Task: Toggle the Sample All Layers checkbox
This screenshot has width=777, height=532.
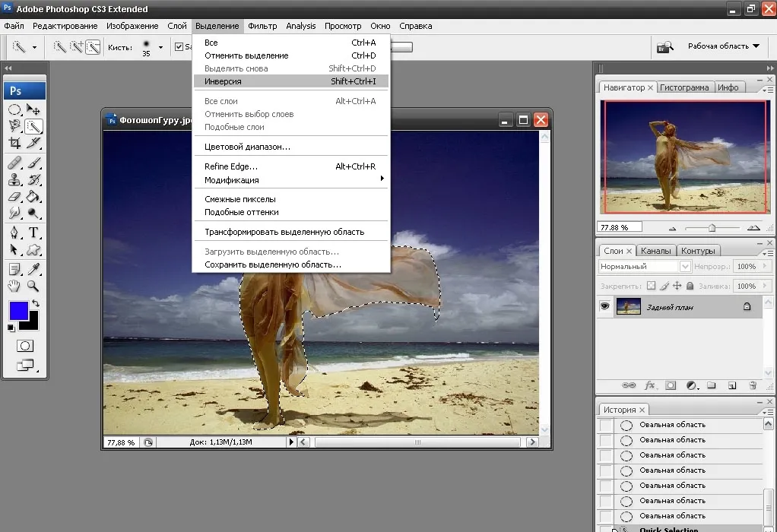Action: tap(179, 46)
